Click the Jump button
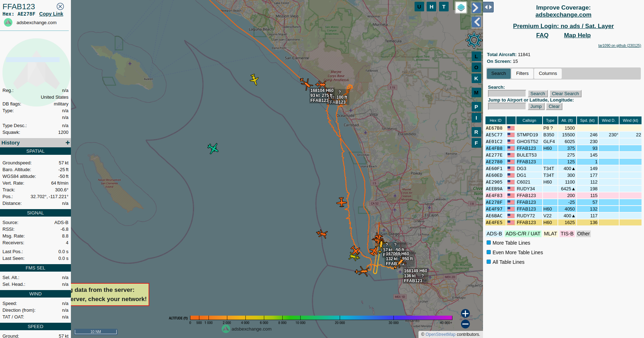 point(536,107)
